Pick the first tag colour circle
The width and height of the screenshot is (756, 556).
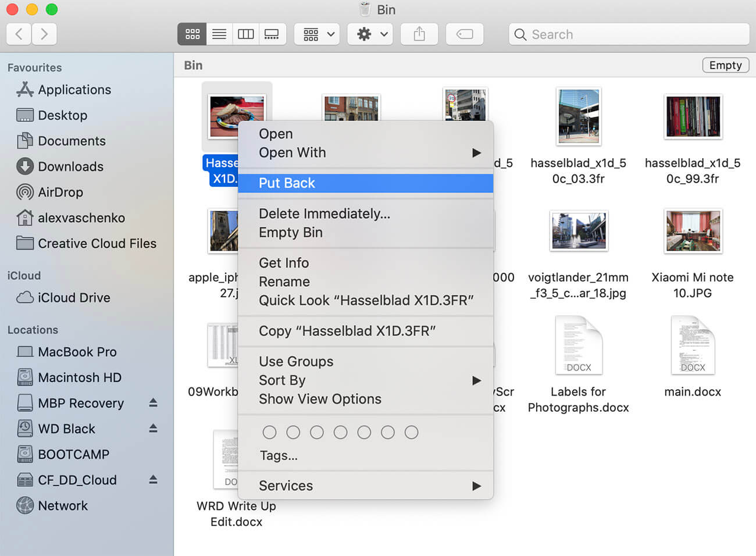[269, 432]
